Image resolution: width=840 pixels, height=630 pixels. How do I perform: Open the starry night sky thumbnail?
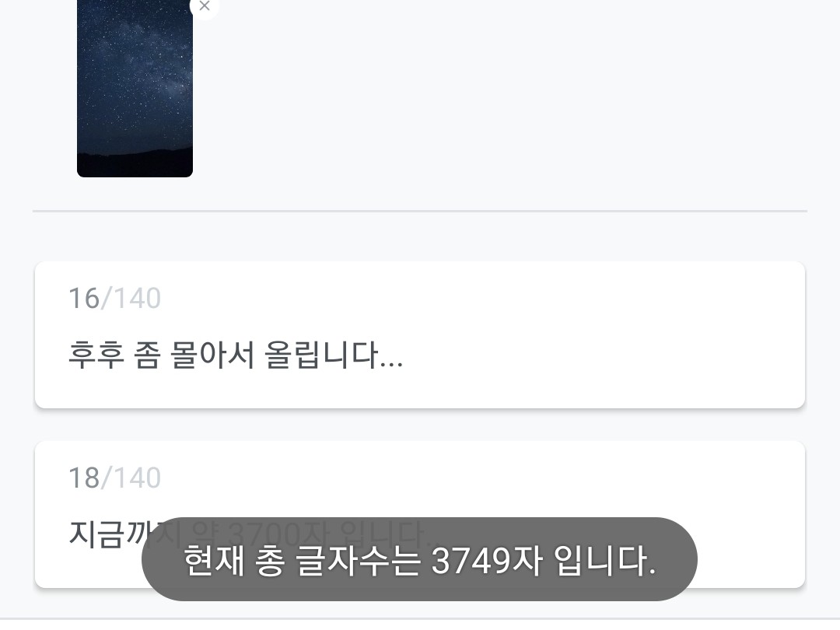pos(135,89)
